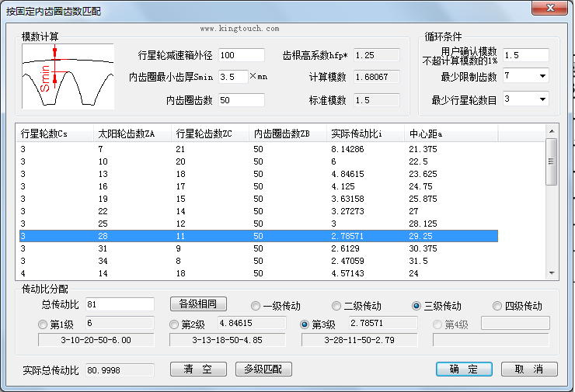Cancel with the 取消 button
Image resolution: width=575 pixels, height=392 pixels.
point(529,369)
